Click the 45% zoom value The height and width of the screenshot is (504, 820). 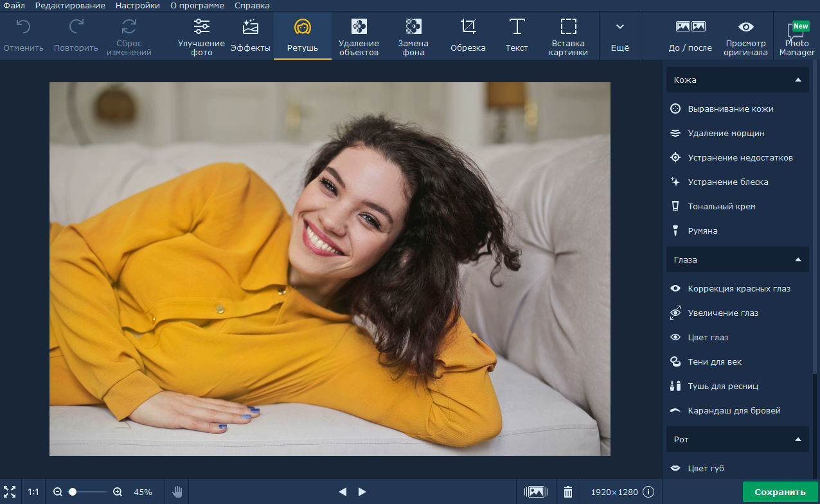pyautogui.click(x=143, y=492)
